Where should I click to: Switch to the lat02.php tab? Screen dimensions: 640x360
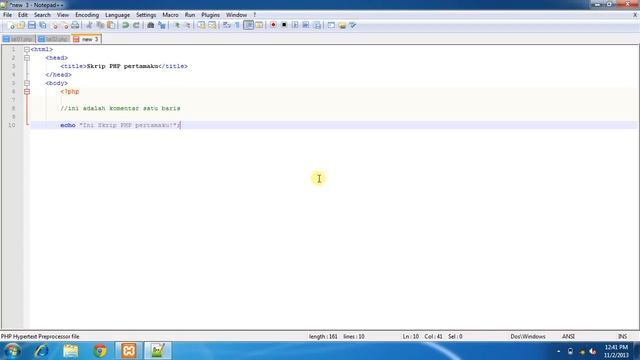pos(53,39)
